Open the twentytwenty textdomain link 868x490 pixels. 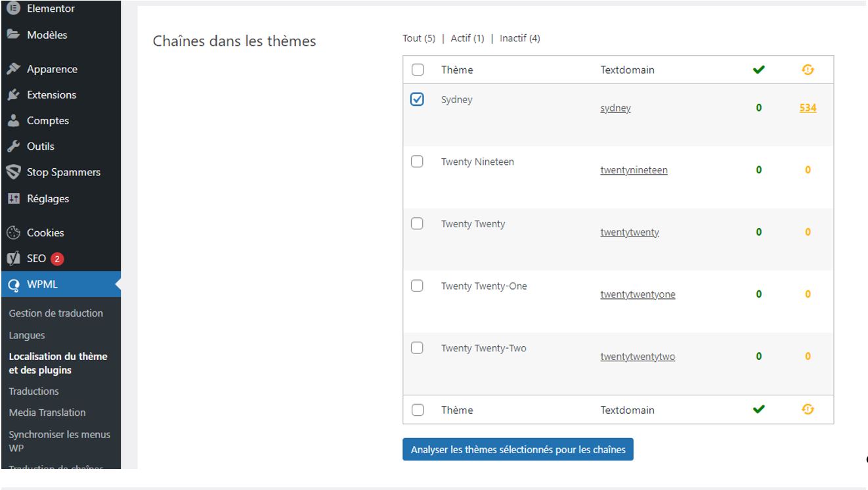(630, 233)
